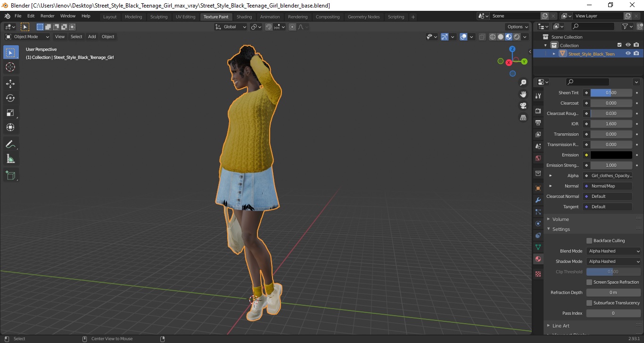This screenshot has height=343, width=644.
Task: Hide Street_Style_Black_Teen object in viewport
Action: [x=628, y=54]
